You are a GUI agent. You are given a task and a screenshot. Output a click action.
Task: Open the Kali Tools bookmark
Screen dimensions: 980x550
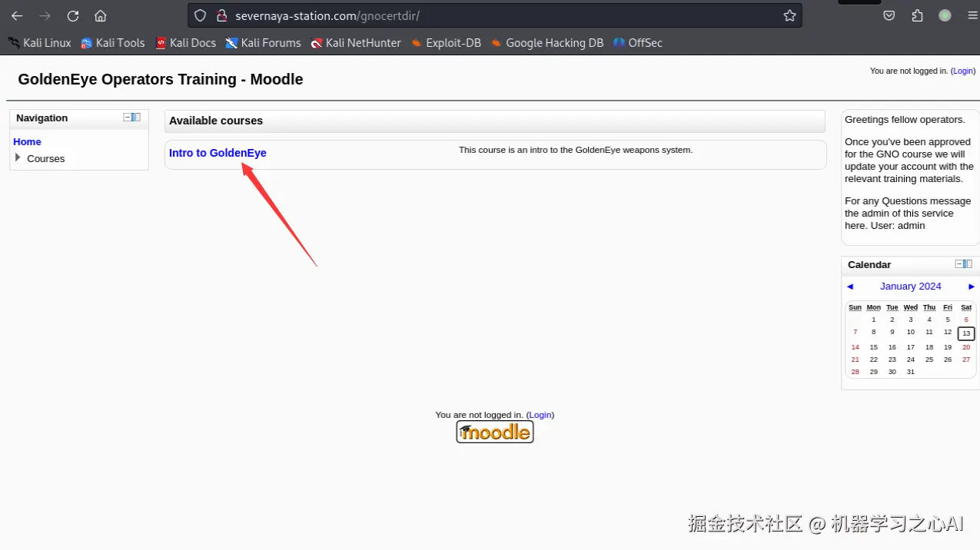(113, 43)
